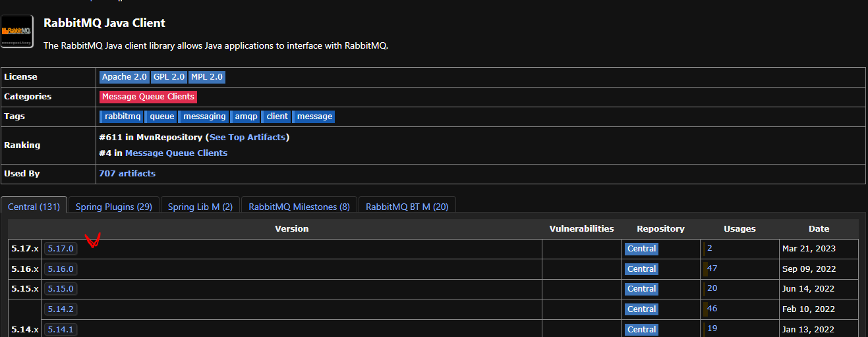Open Message Queue Clients ranking link
Viewport: 868px width, 337px height.
[x=176, y=153]
